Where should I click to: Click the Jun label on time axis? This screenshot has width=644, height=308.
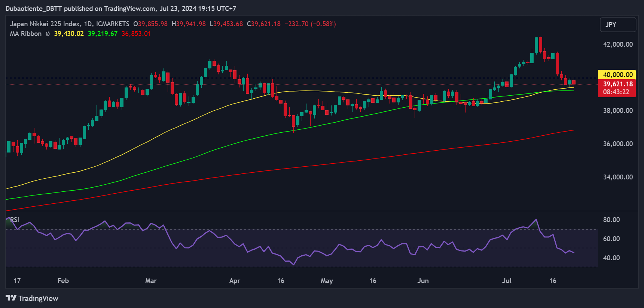(x=423, y=281)
